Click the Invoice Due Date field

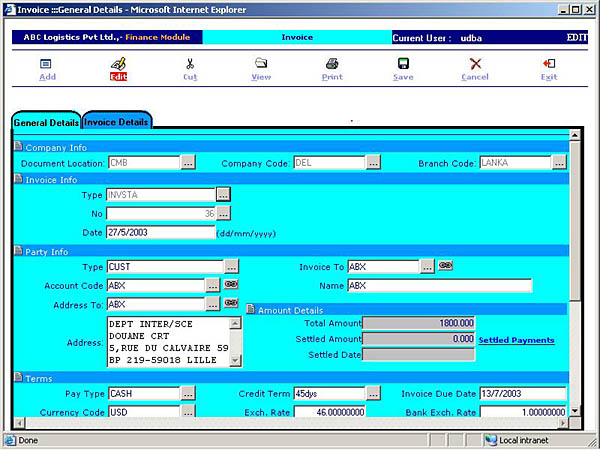[522, 393]
